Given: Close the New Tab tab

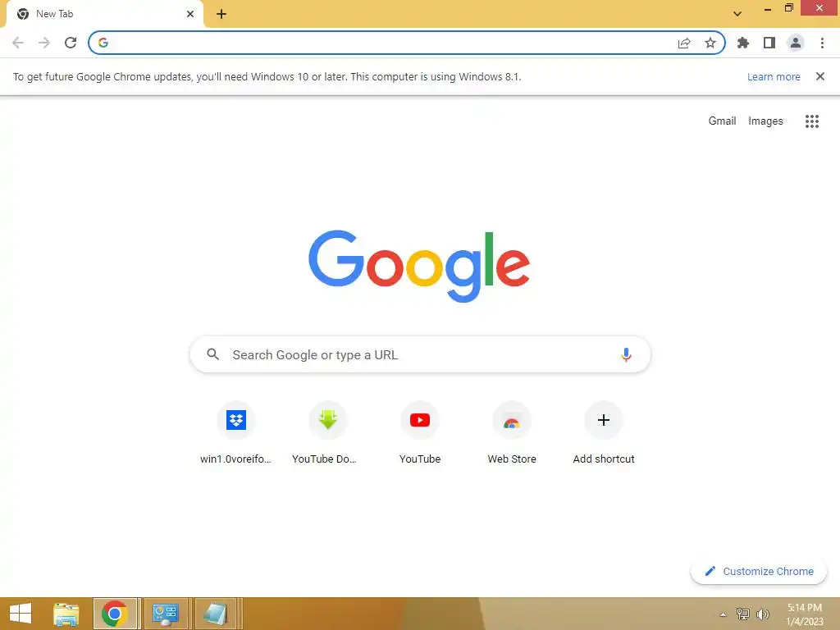Looking at the screenshot, I should (x=190, y=14).
